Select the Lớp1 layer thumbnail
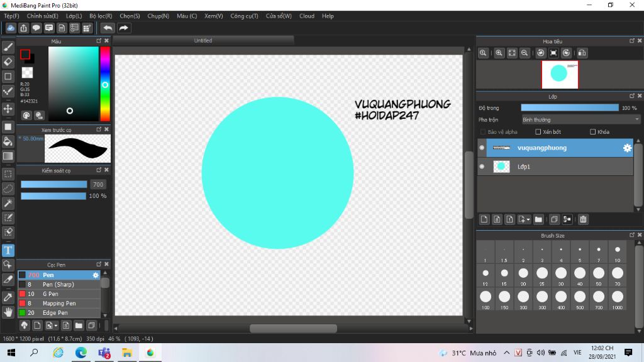Screen dimensions: 644x362 coord(501,167)
